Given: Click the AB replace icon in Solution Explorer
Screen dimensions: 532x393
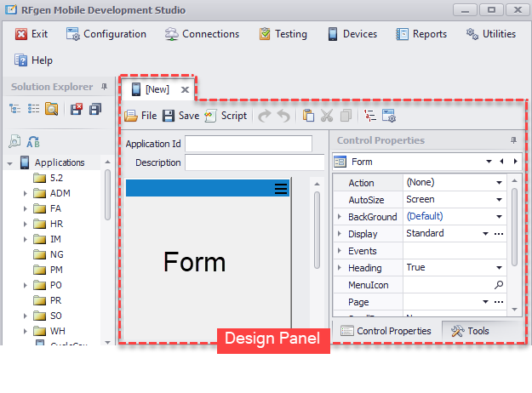Looking at the screenshot, I should (x=33, y=142).
